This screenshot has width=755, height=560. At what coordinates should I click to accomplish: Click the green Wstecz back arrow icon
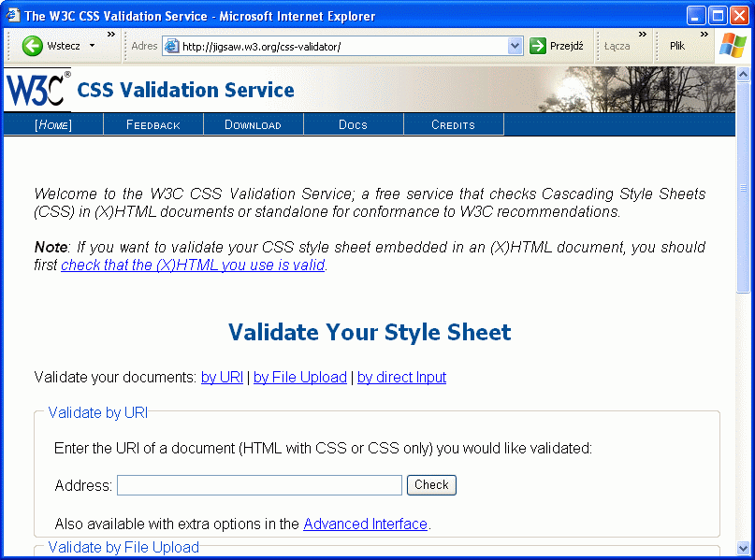(x=32, y=46)
